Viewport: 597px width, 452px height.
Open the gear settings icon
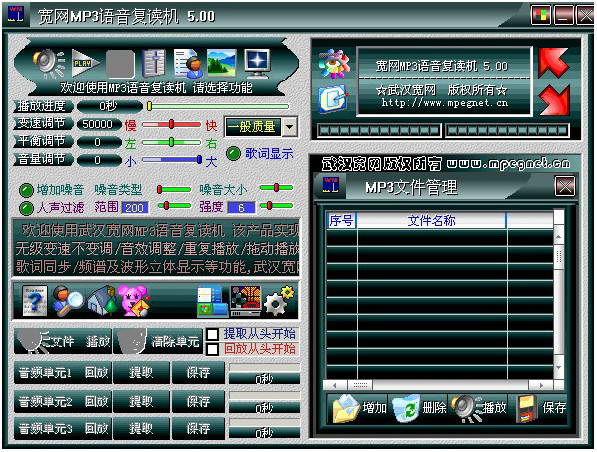(x=279, y=301)
